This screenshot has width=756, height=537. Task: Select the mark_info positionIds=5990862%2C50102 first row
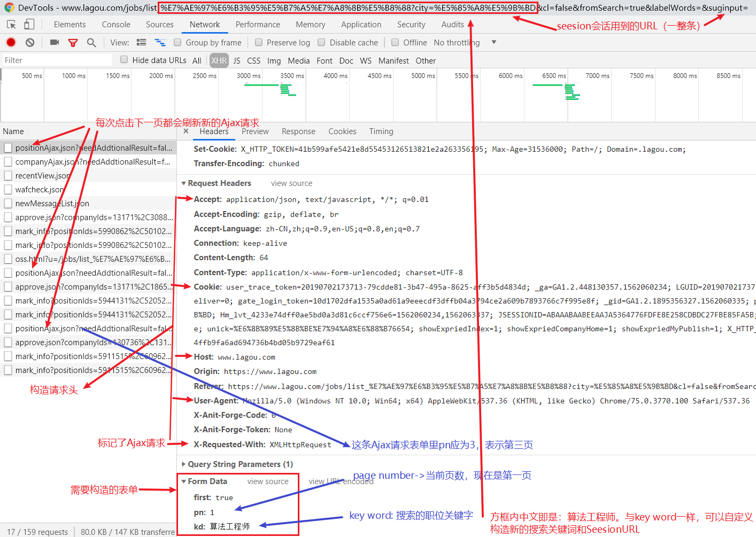[88, 231]
